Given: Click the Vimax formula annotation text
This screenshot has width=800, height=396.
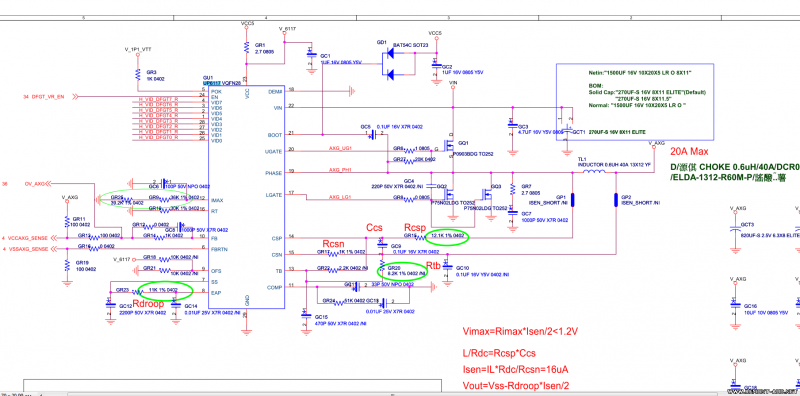Looking at the screenshot, I should (519, 332).
